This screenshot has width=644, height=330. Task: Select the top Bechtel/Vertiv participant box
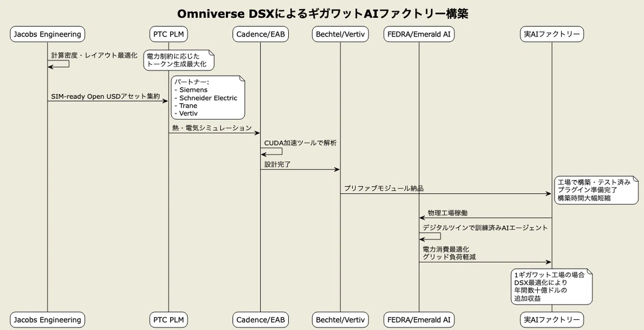tap(340, 34)
